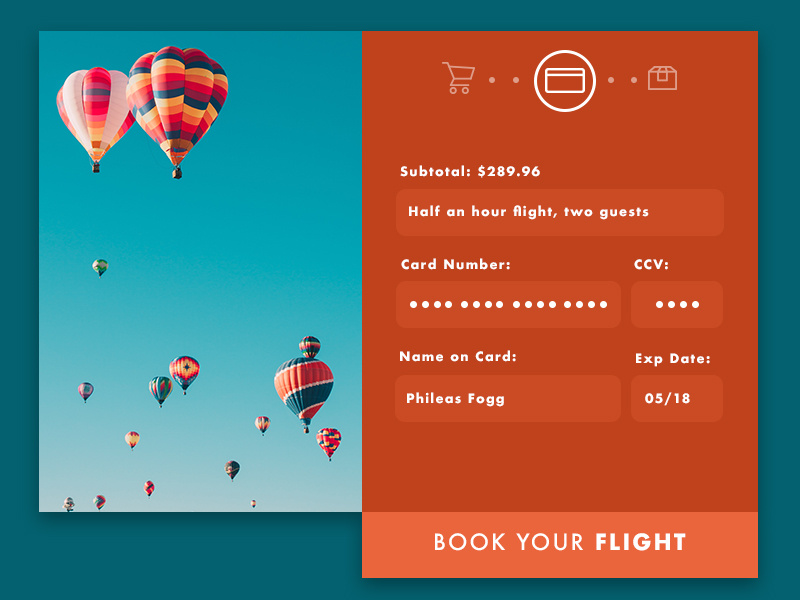The height and width of the screenshot is (600, 800).
Task: Click the expiry date field showing 05/18
Action: point(677,398)
